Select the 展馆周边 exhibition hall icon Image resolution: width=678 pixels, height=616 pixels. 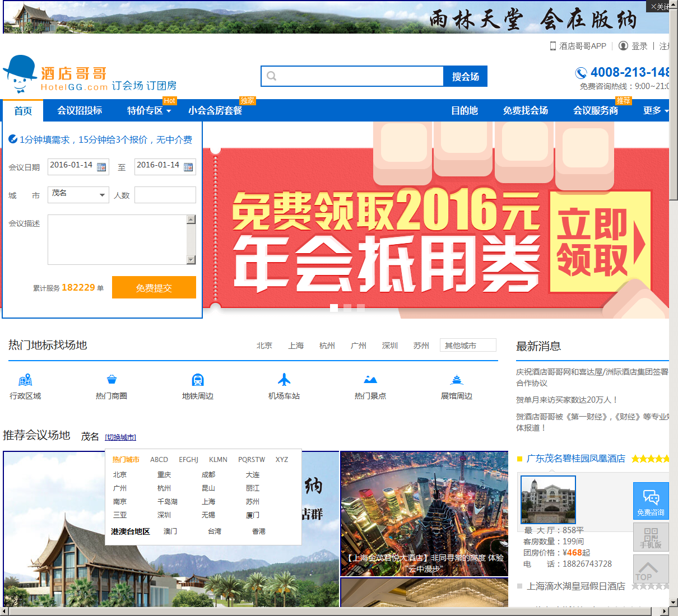[x=457, y=380]
